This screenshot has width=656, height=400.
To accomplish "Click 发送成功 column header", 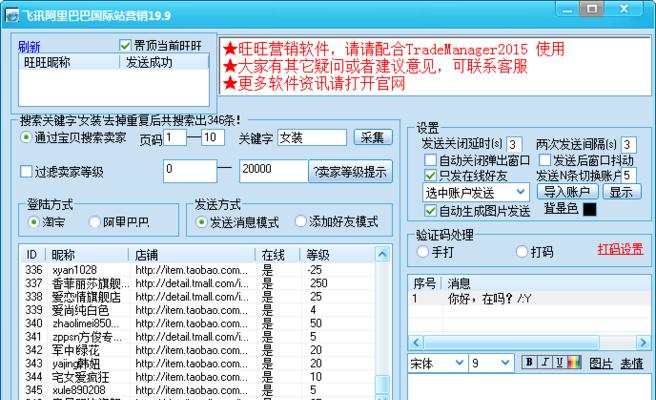I will [164, 62].
